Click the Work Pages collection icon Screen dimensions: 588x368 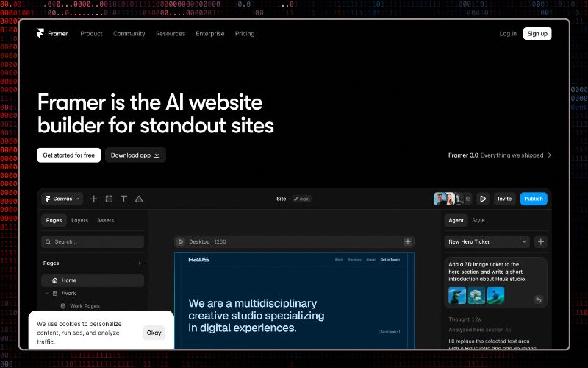[63, 306]
